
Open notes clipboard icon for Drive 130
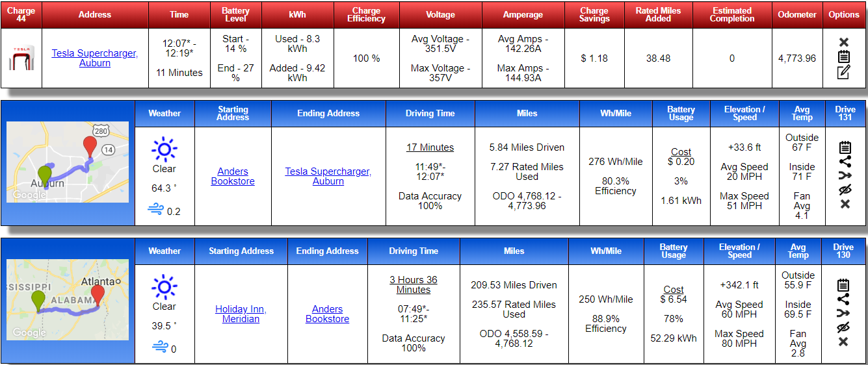843,285
